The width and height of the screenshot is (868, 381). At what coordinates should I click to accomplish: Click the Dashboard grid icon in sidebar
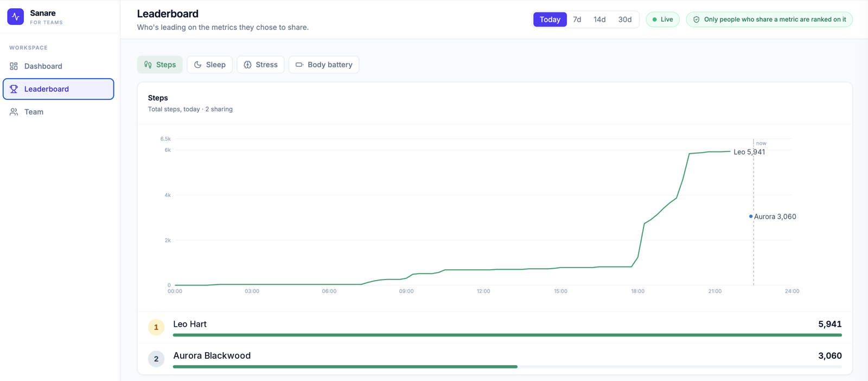(x=14, y=66)
